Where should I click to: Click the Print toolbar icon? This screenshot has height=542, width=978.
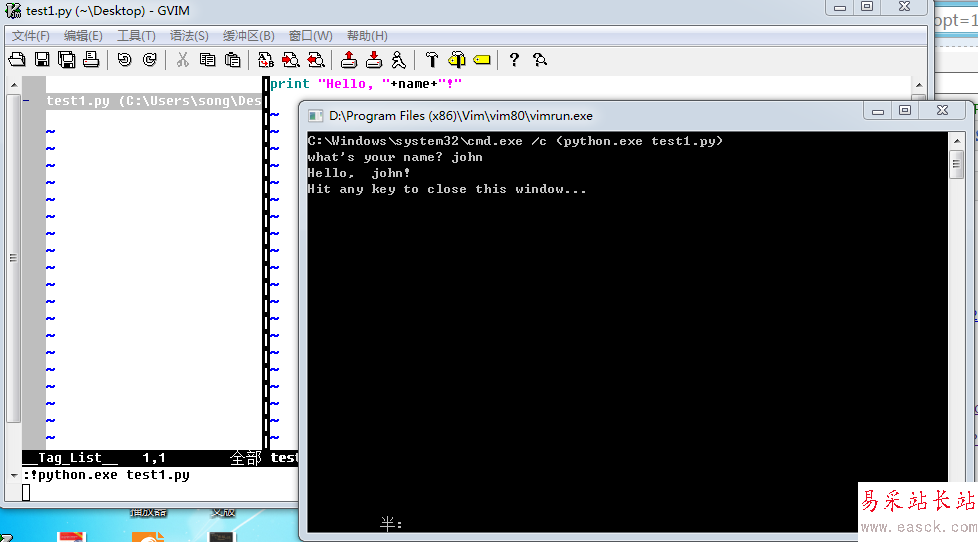[91, 60]
